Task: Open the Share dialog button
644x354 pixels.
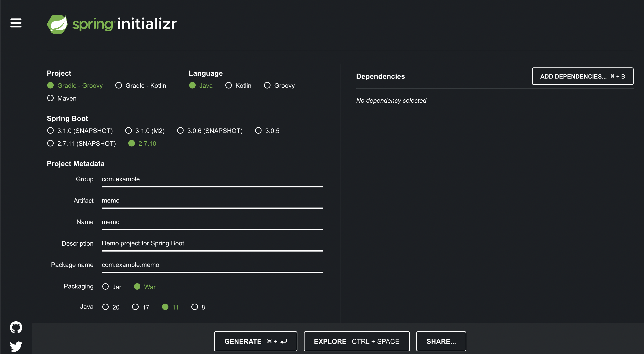Action: pyautogui.click(x=441, y=341)
